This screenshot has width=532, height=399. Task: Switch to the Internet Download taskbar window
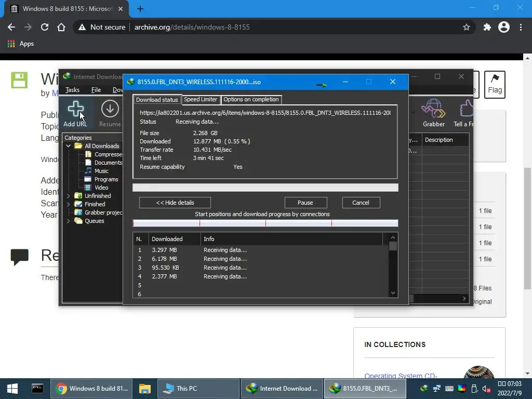click(282, 389)
